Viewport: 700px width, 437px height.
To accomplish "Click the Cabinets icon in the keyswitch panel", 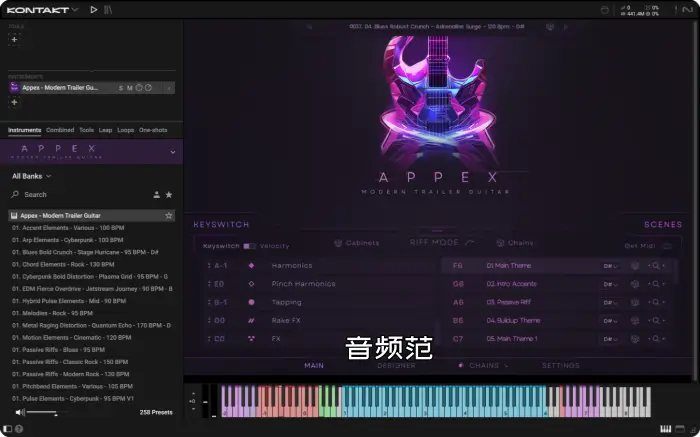I will tap(338, 243).
